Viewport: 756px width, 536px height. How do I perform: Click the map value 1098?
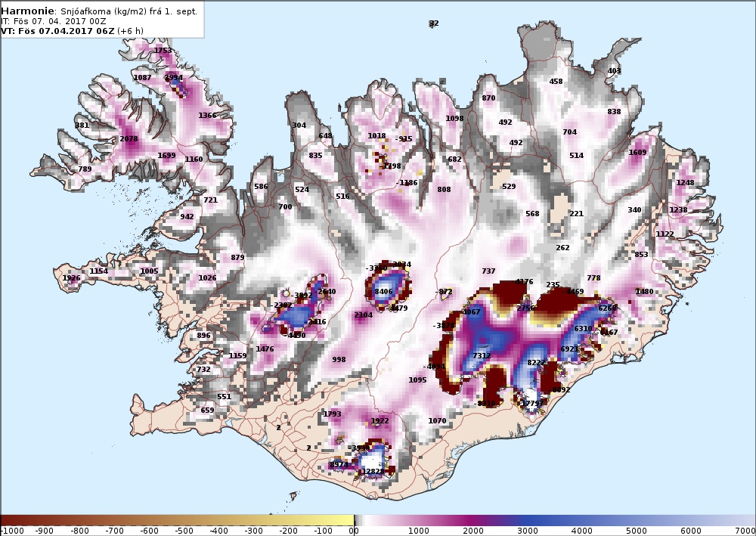454,119
